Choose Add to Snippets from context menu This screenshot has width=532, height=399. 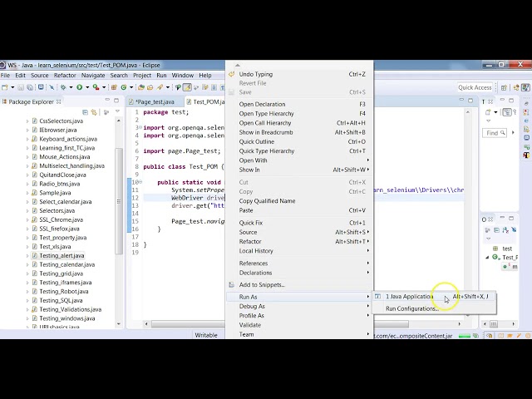299,284
